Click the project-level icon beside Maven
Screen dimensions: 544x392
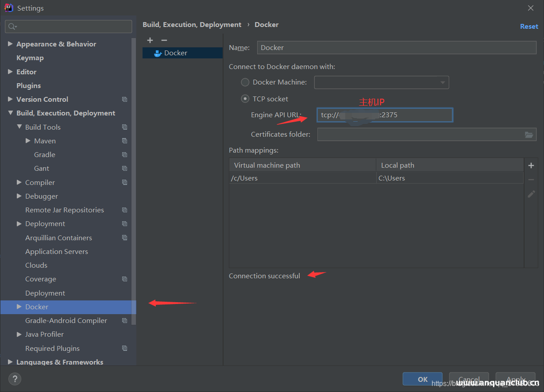124,141
